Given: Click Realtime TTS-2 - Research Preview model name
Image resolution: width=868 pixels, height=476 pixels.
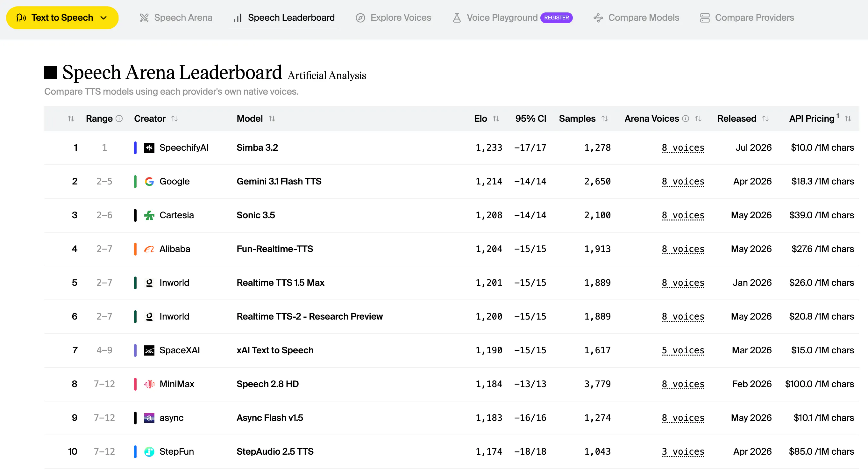Looking at the screenshot, I should (310, 316).
